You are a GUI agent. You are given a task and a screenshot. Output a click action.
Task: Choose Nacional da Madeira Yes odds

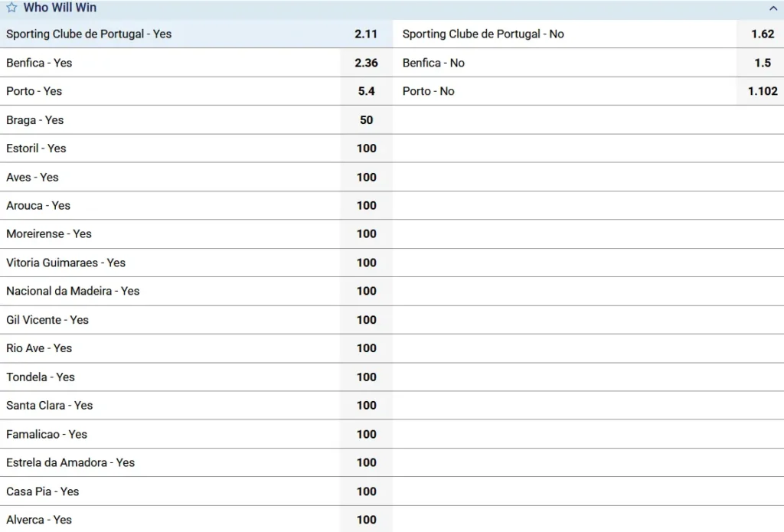[366, 291]
